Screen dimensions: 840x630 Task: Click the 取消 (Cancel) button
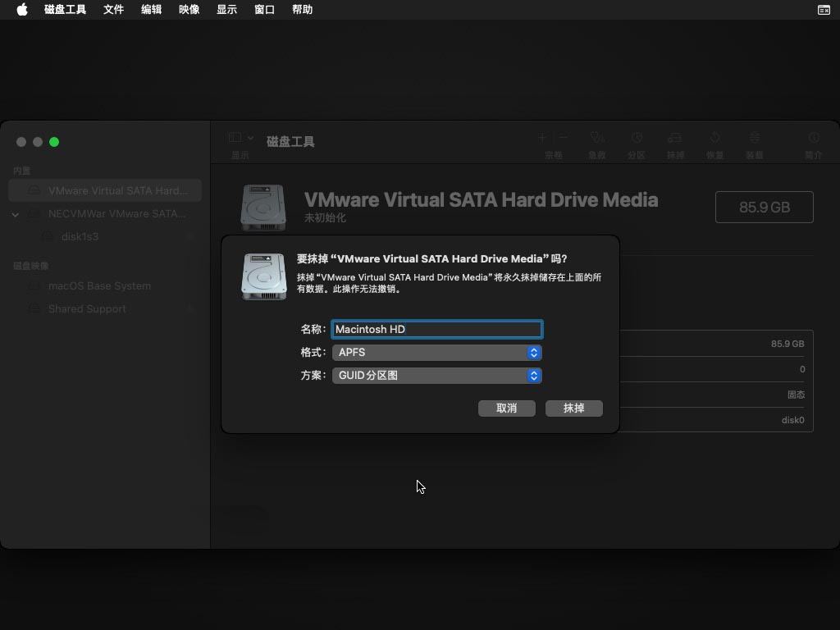506,408
